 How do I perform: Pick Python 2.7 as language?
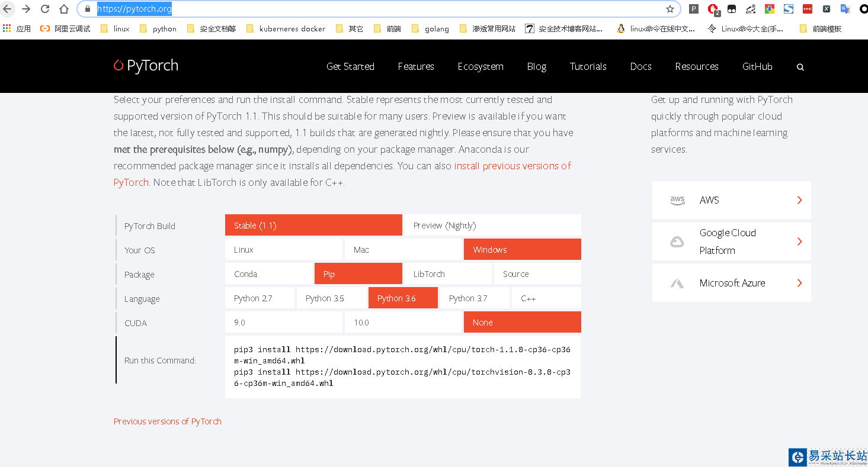(x=260, y=298)
